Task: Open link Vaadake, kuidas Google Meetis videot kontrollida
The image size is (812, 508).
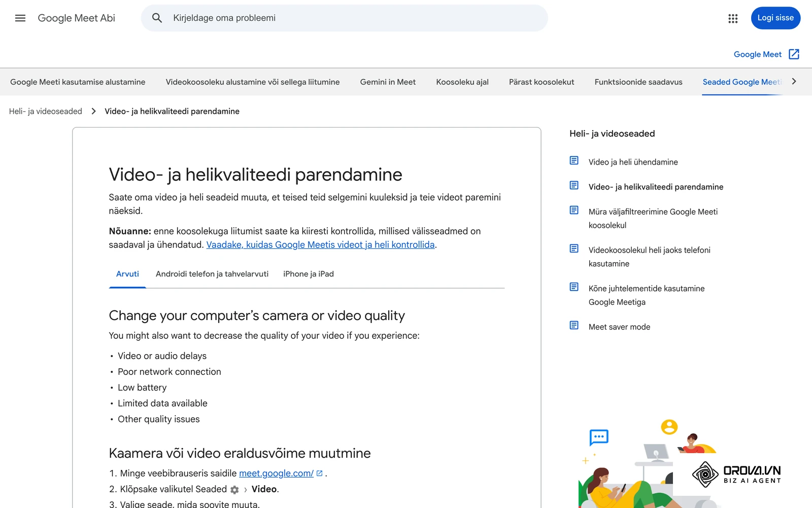Action: pyautogui.click(x=320, y=245)
